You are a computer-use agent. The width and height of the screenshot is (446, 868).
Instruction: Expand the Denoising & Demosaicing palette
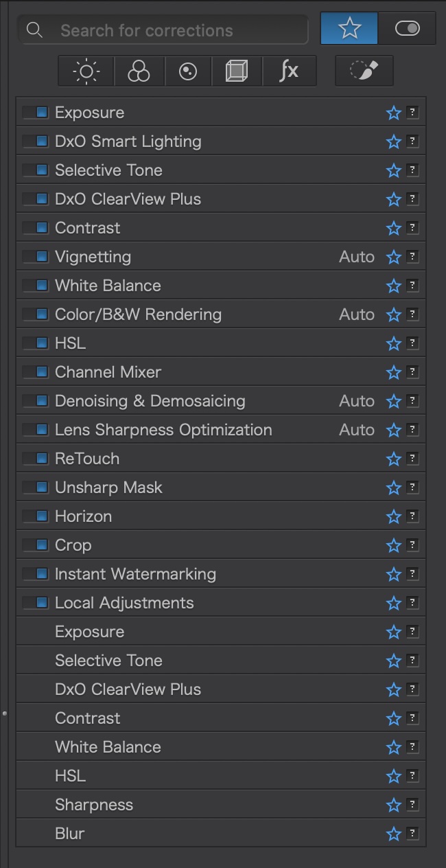point(150,401)
